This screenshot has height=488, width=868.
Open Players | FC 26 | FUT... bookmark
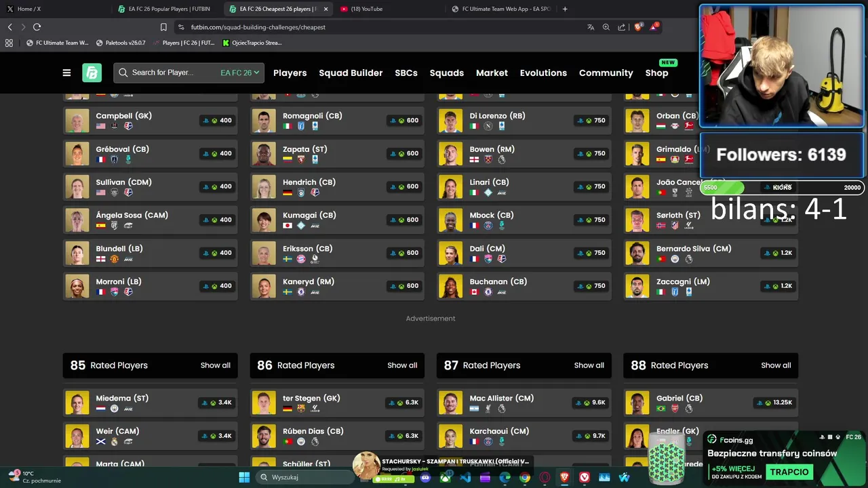click(x=183, y=43)
